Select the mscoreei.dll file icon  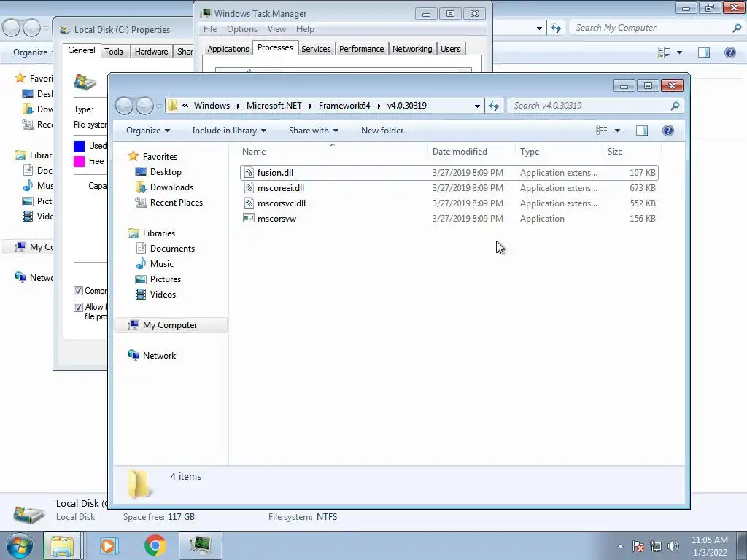[x=249, y=188]
